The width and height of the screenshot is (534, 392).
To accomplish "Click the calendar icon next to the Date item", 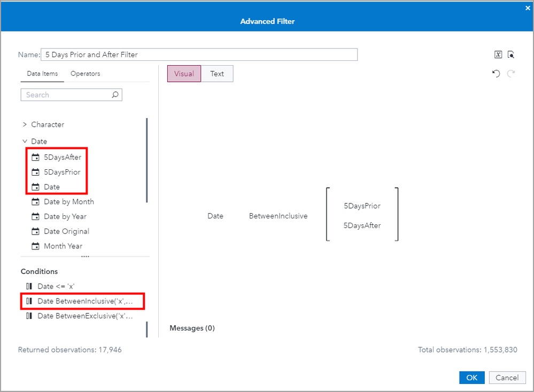I will (35, 187).
